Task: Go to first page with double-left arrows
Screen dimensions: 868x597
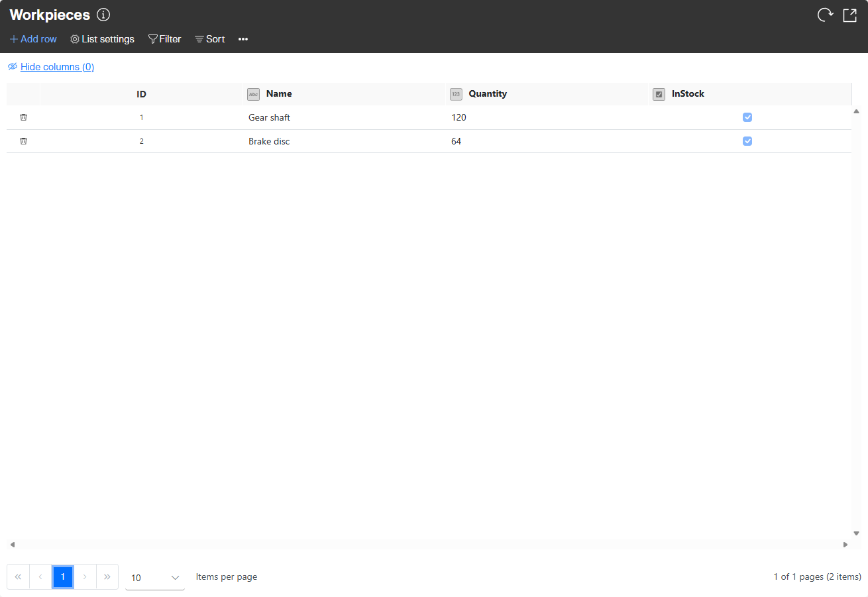Action: 18,576
